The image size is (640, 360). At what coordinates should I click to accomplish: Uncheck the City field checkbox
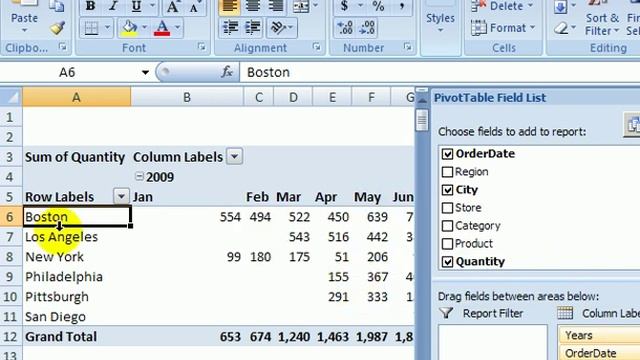click(x=447, y=190)
